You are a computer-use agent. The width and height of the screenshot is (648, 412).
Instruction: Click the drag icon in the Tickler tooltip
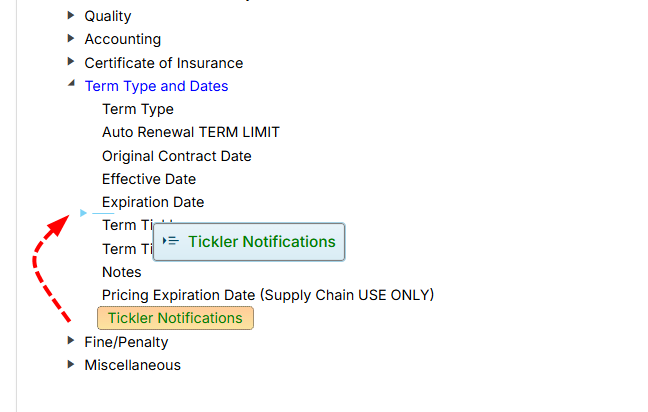click(x=170, y=241)
